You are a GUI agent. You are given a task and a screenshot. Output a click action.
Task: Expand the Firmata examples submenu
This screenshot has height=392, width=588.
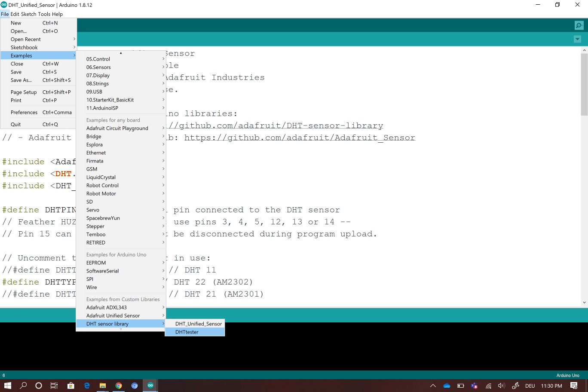point(121,161)
